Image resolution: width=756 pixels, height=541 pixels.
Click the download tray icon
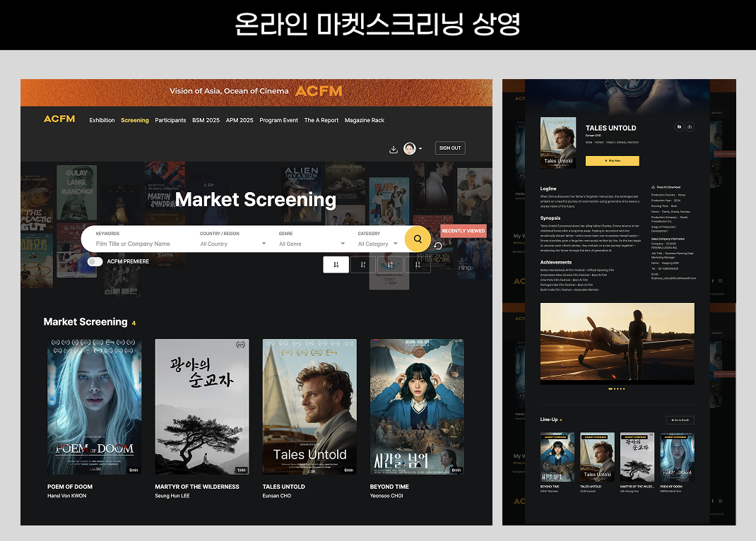[394, 149]
